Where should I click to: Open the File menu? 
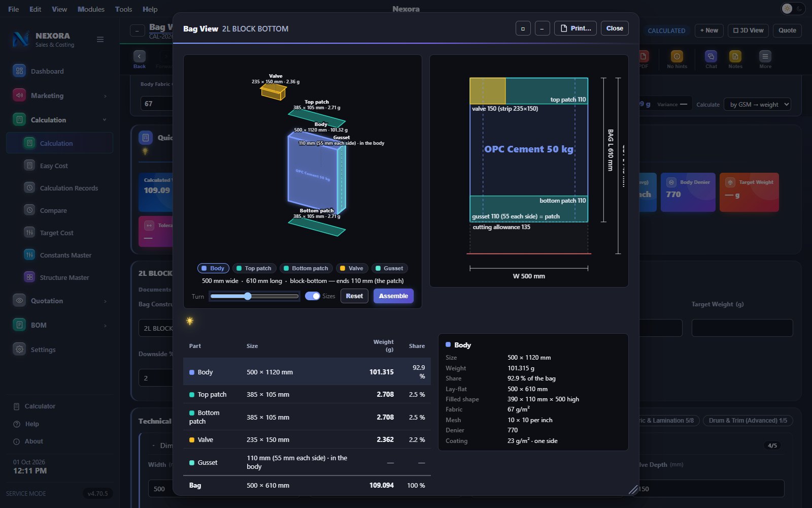[14, 9]
